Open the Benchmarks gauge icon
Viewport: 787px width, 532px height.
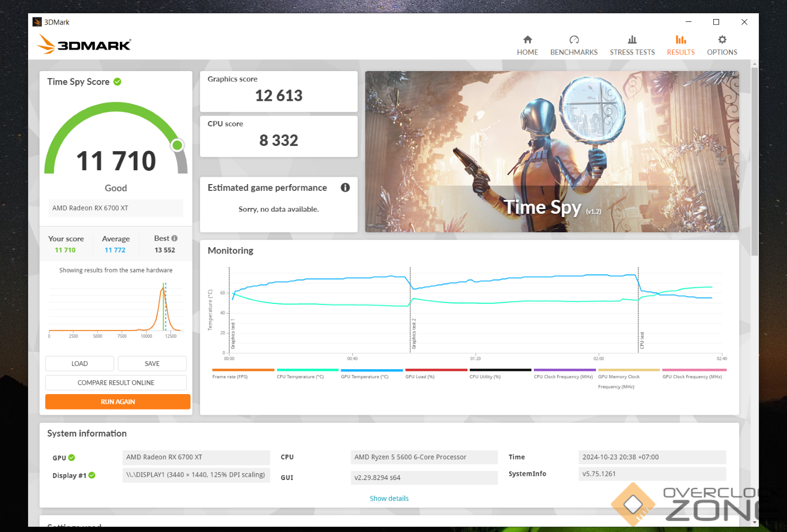574,40
